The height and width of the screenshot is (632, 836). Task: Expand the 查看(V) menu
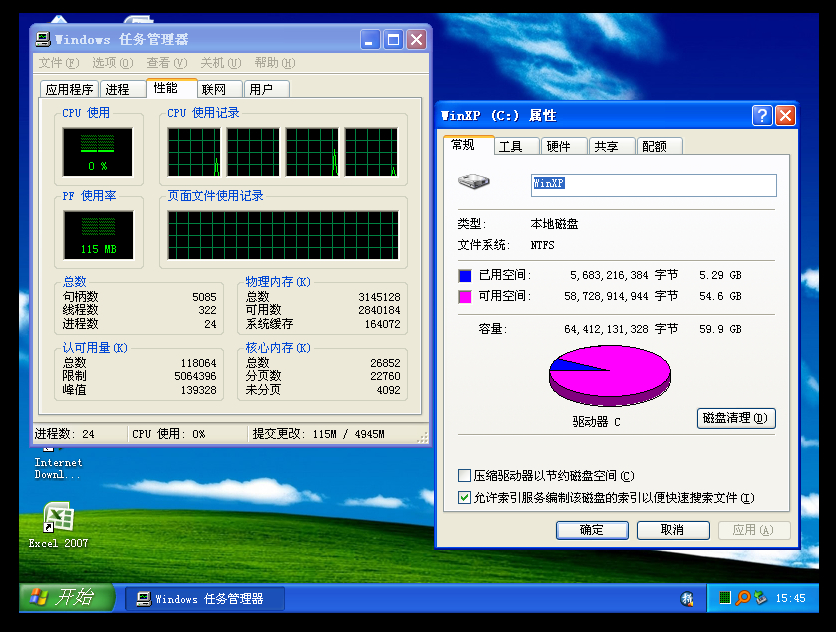166,63
